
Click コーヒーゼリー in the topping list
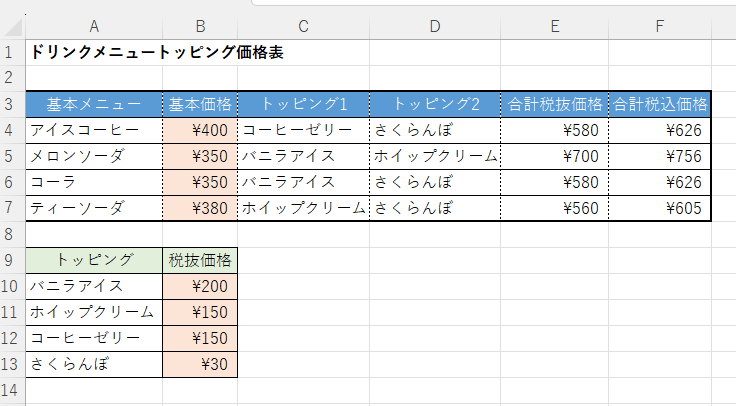[x=94, y=338]
